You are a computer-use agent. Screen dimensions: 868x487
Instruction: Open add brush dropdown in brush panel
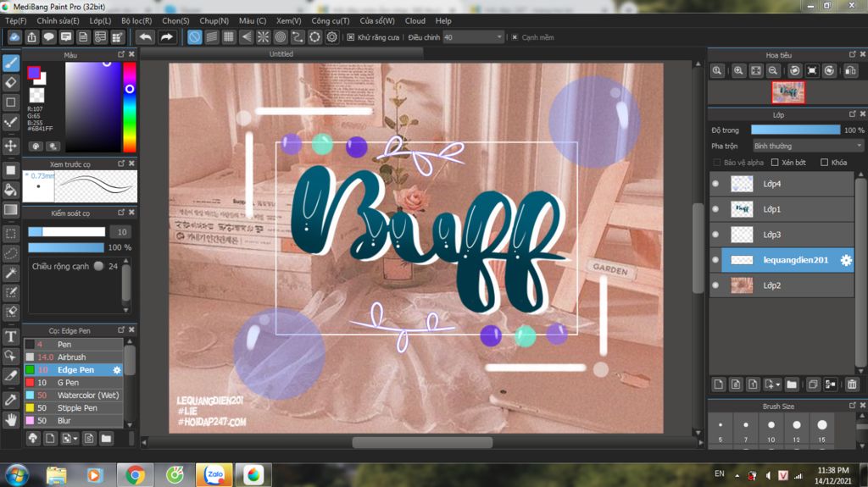pos(75,439)
